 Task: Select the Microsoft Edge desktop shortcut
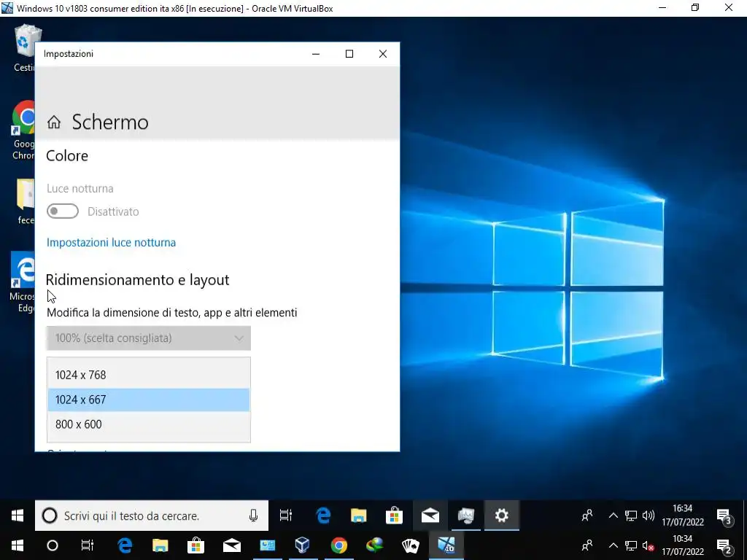point(23,282)
